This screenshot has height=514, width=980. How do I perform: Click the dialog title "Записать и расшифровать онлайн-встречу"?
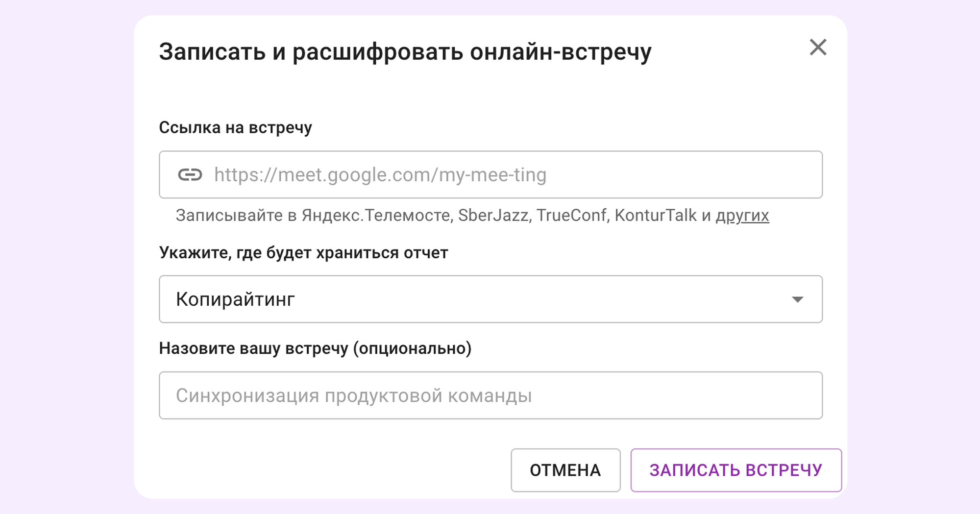point(405,52)
